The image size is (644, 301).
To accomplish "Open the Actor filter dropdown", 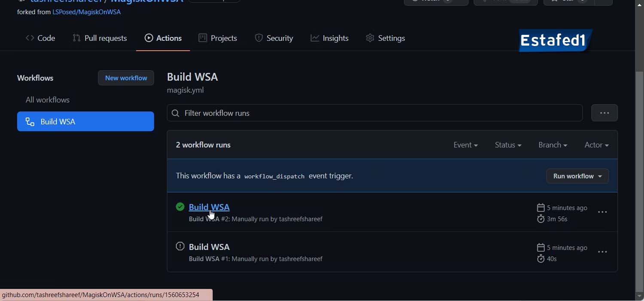I will click(596, 145).
